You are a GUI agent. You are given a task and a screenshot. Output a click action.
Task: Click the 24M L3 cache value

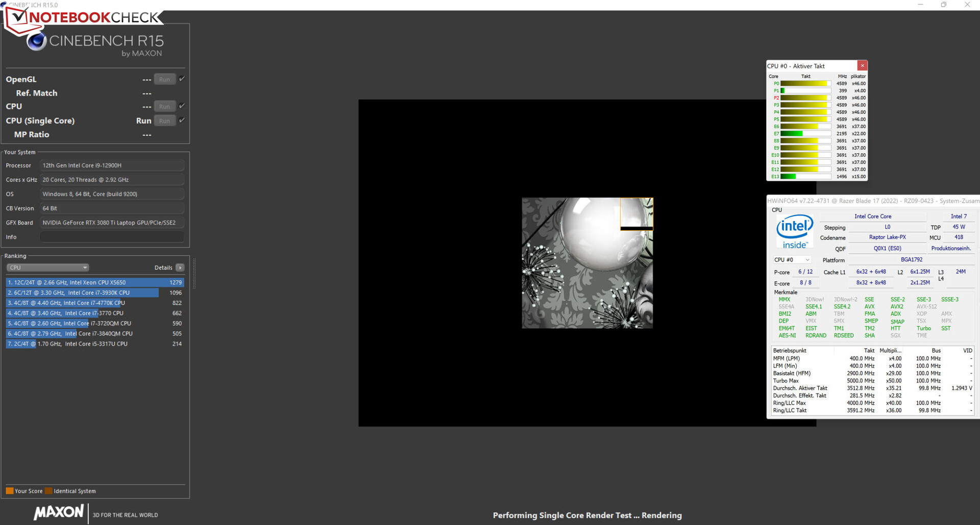(961, 272)
